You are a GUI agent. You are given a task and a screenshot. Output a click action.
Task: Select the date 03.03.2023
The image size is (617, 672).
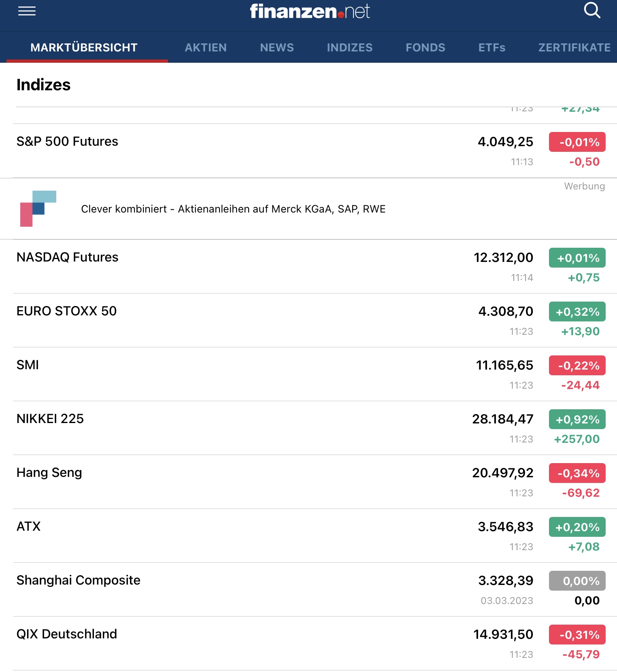pos(507,601)
